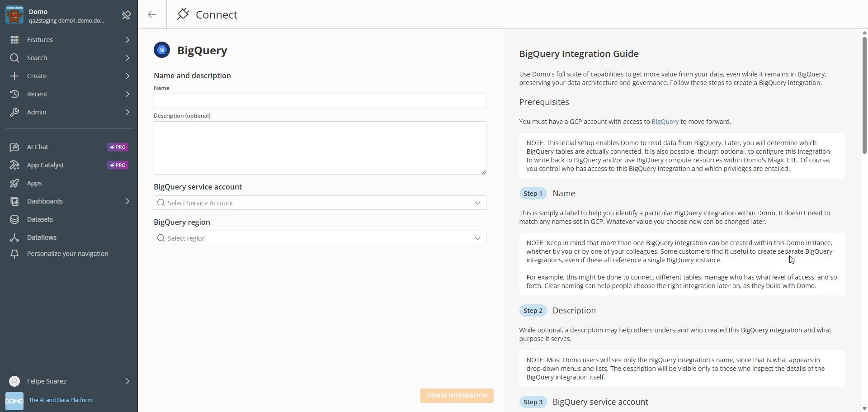Screen dimensions: 868x412
Task: Expand the Create submenu chevron
Action: pos(127,76)
